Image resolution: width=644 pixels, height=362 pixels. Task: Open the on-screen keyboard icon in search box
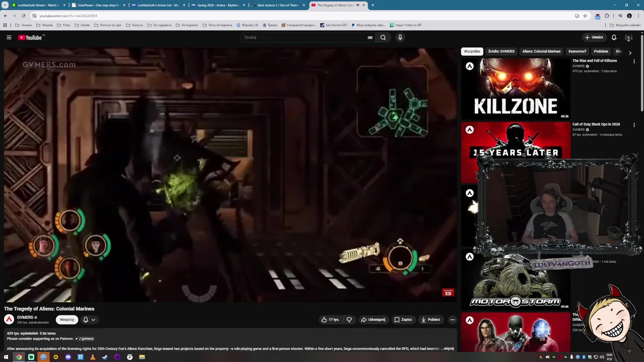pos(370,37)
